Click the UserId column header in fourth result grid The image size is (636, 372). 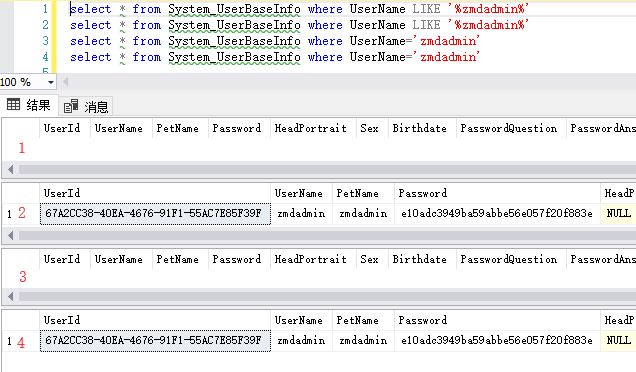(x=155, y=320)
